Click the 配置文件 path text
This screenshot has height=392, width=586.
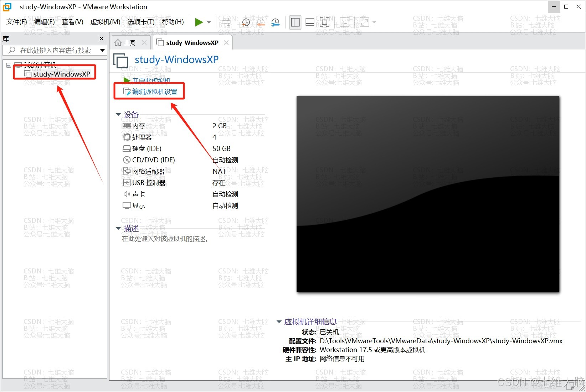(441, 341)
